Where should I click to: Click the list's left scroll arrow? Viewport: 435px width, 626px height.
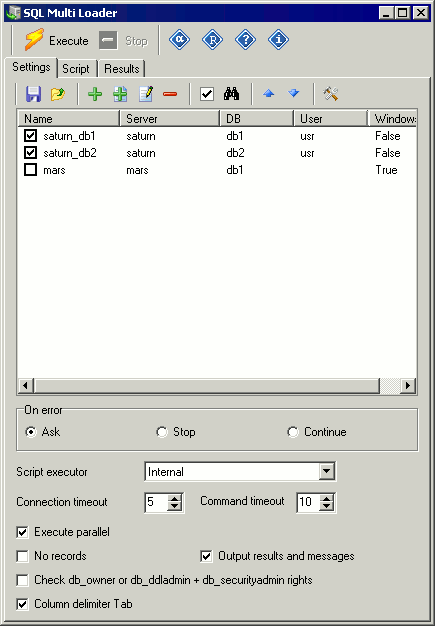(26, 386)
